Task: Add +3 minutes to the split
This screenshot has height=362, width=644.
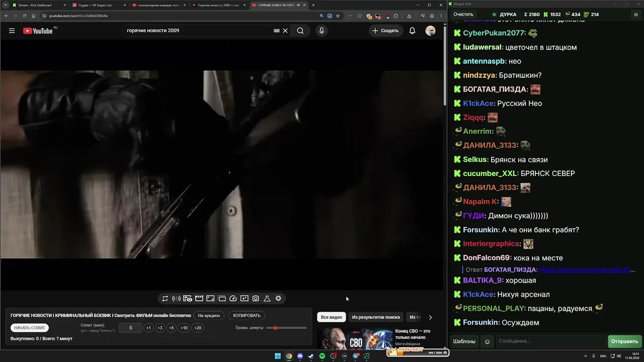Action: tap(160, 328)
